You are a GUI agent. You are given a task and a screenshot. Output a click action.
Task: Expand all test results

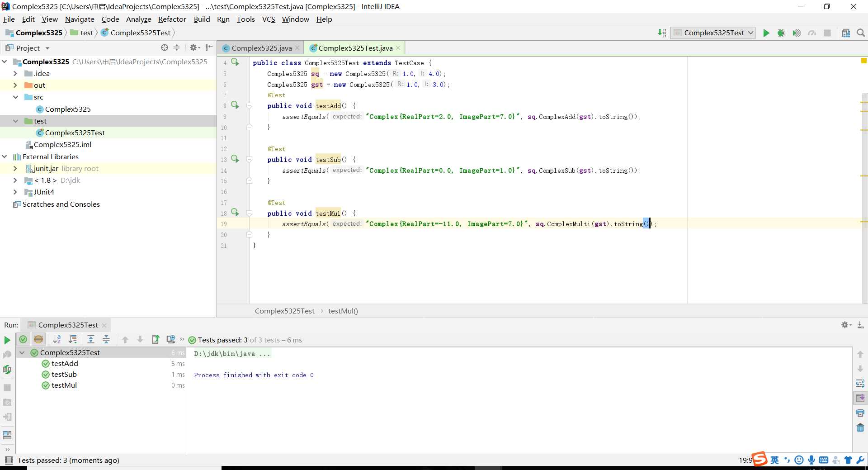pyautogui.click(x=91, y=339)
